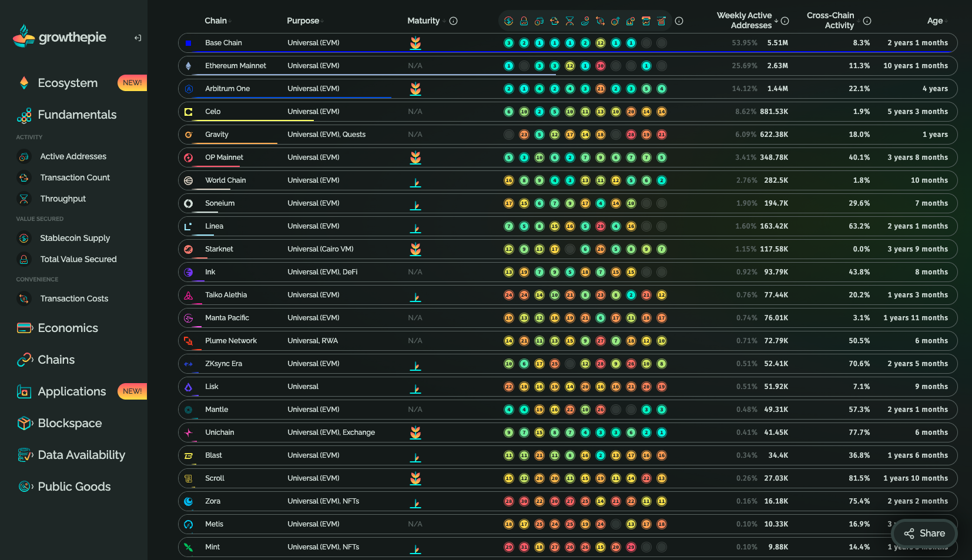Screen dimensions: 972x560
Task: Collapse the sidebar using the arrow icon
Action: click(x=138, y=38)
